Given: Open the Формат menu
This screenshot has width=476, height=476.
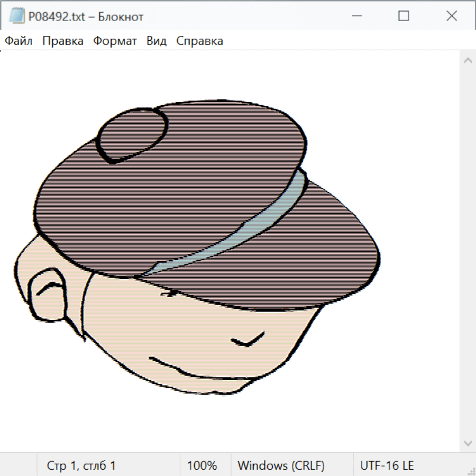Looking at the screenshot, I should [x=115, y=41].
